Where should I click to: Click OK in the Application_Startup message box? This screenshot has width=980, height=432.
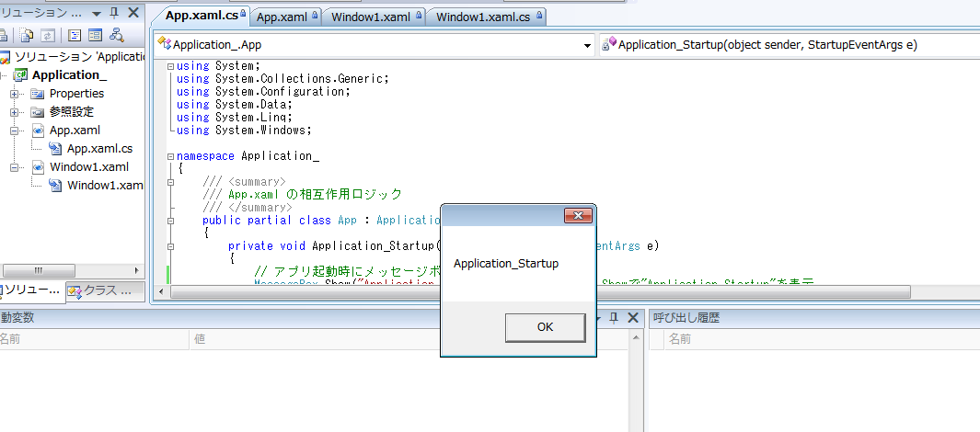pos(545,327)
